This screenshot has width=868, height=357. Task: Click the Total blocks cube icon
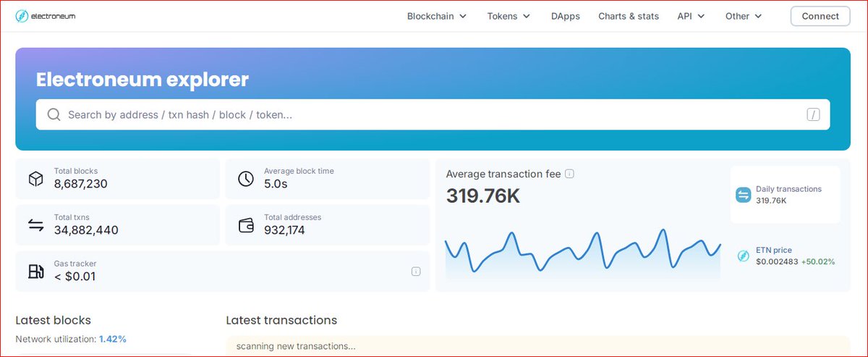[35, 178]
